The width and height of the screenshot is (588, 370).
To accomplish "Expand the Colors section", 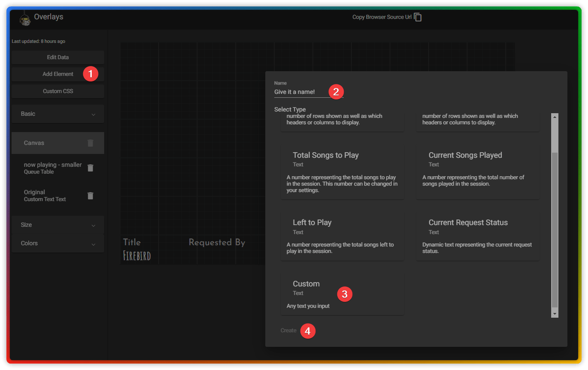I will click(57, 243).
